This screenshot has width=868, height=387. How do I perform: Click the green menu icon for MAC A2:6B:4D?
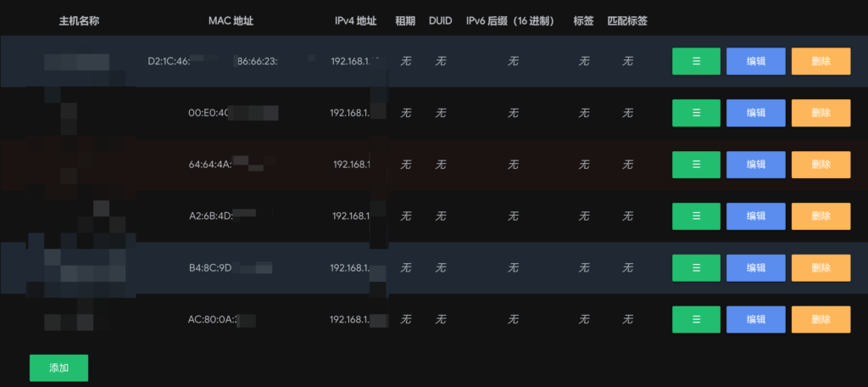[x=696, y=216]
